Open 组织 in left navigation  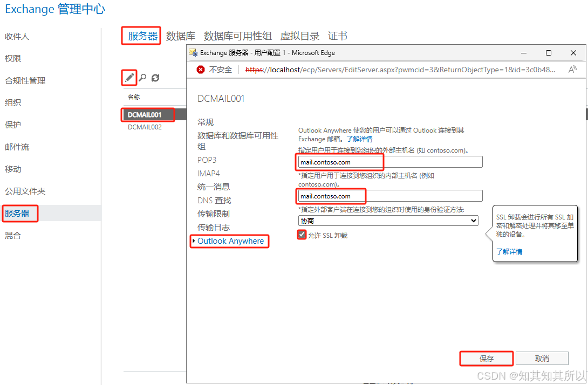(13, 102)
